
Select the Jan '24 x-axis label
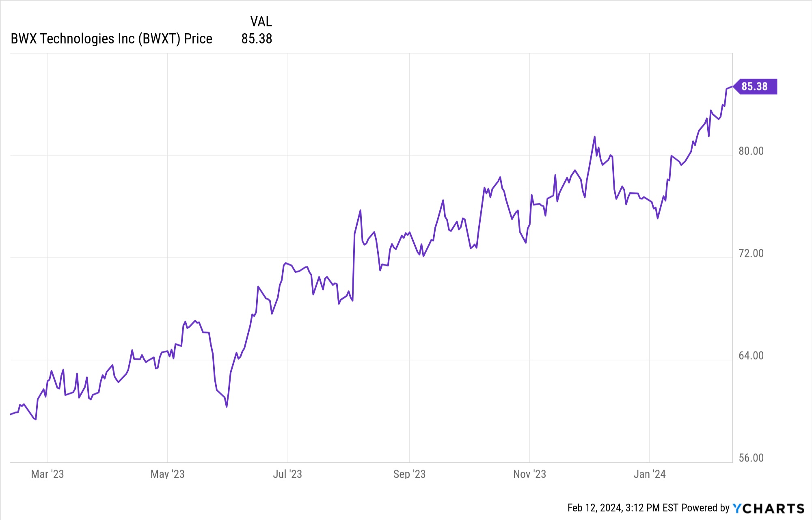point(650,474)
